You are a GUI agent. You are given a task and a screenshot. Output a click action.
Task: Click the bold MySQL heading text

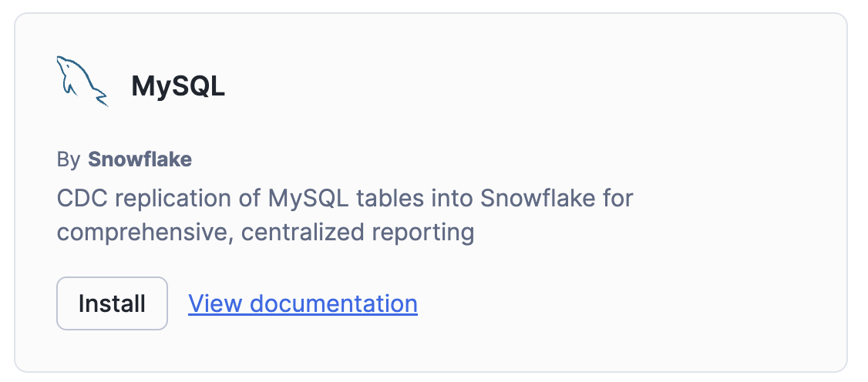coord(178,86)
